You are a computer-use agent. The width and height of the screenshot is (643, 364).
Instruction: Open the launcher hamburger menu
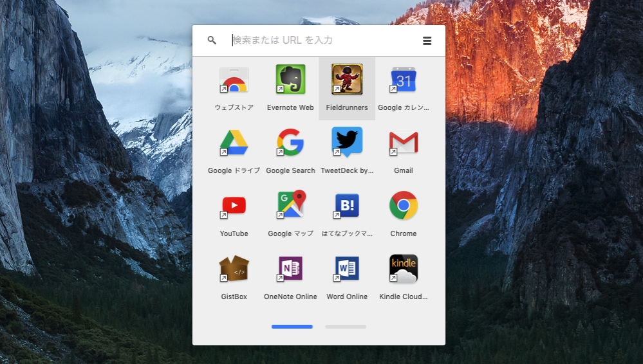click(427, 41)
